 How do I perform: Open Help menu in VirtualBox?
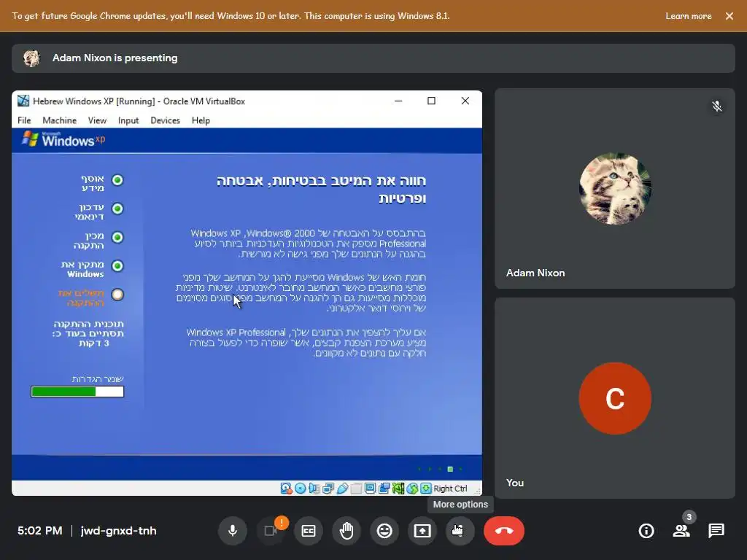pyautogui.click(x=201, y=120)
